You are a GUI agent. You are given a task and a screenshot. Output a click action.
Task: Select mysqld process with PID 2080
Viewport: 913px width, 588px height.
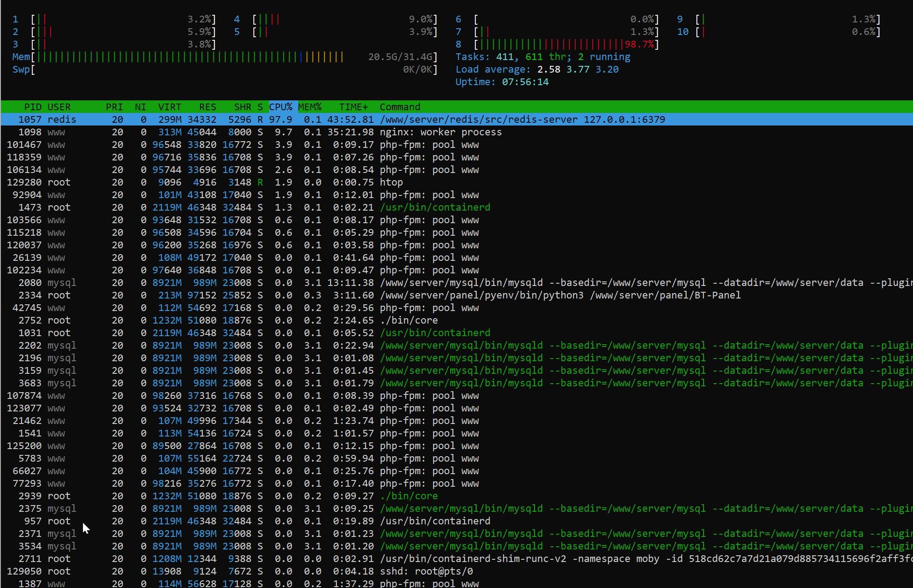click(538, 282)
